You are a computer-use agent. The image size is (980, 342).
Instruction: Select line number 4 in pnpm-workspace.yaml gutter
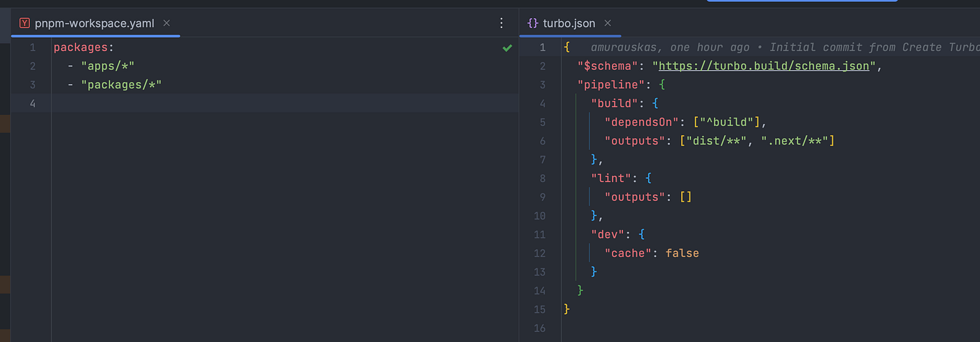pyautogui.click(x=32, y=103)
